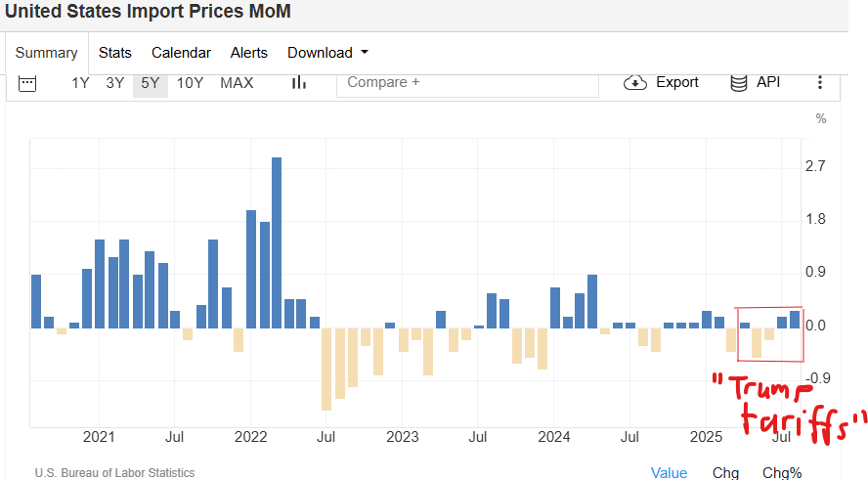
Task: Show the MAX time range
Action: [x=237, y=83]
